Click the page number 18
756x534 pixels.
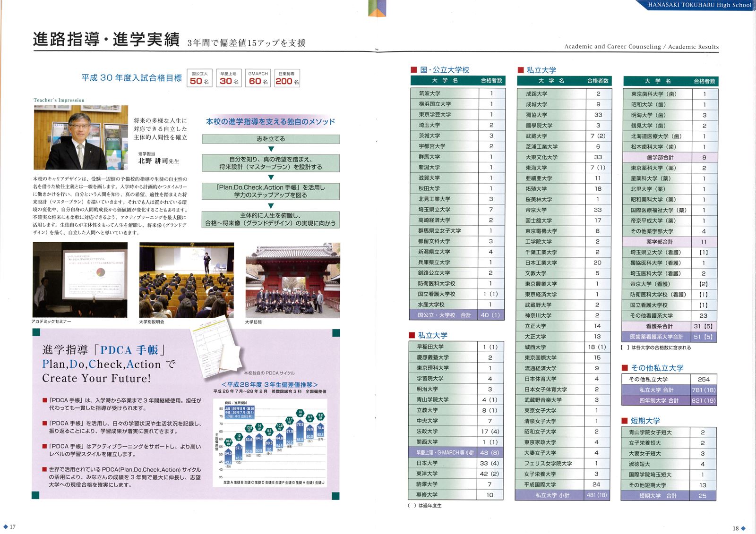click(x=736, y=528)
